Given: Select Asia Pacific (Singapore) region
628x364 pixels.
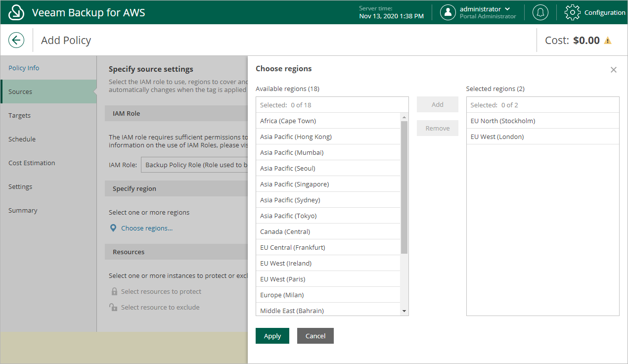Looking at the screenshot, I should 328,184.
